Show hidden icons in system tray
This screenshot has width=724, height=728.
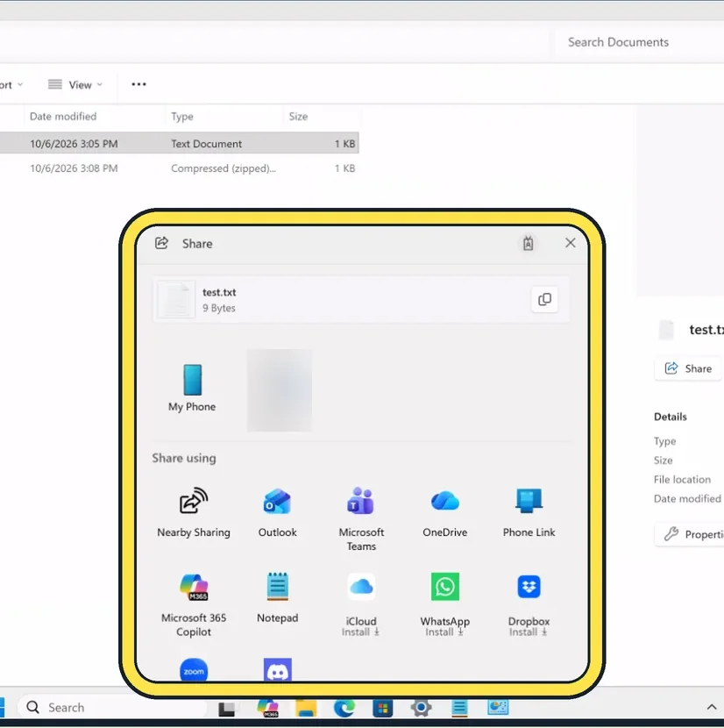712,707
